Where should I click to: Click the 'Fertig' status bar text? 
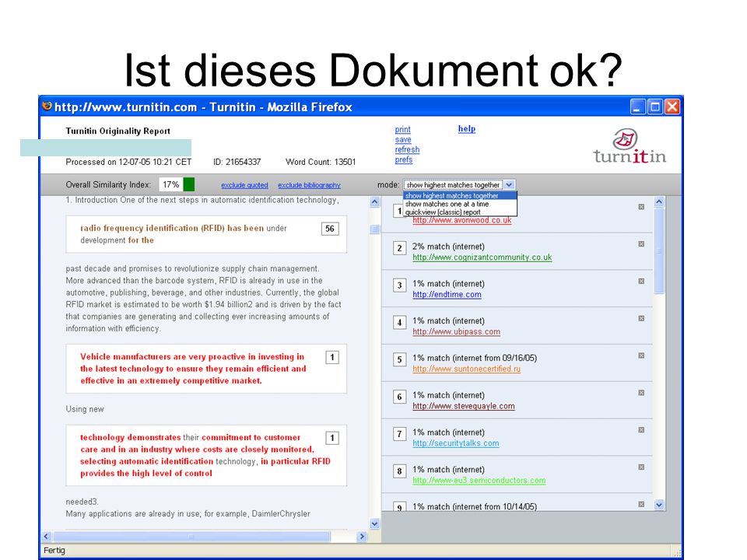coord(54,551)
